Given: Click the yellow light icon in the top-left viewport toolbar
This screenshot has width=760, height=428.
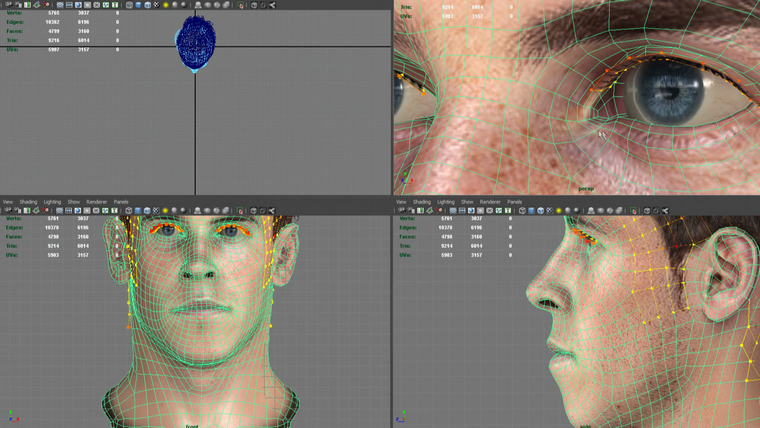Looking at the screenshot, I should [x=166, y=5].
